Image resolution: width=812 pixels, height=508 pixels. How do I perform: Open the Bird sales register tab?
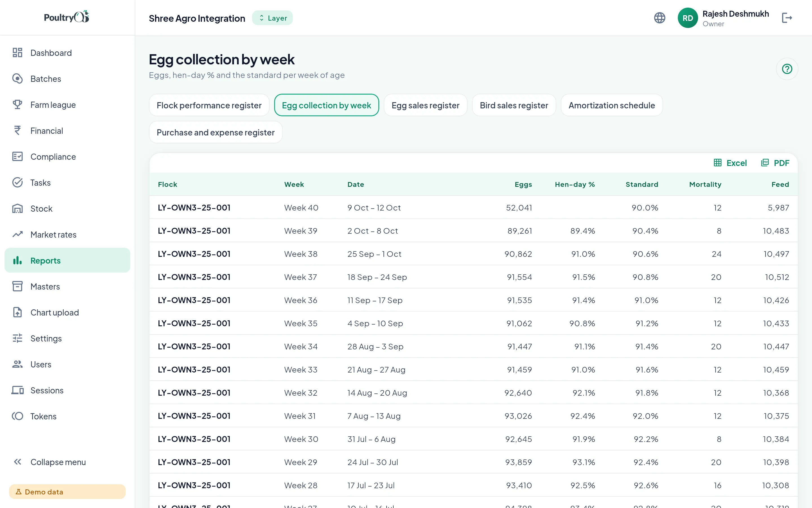[x=514, y=105]
